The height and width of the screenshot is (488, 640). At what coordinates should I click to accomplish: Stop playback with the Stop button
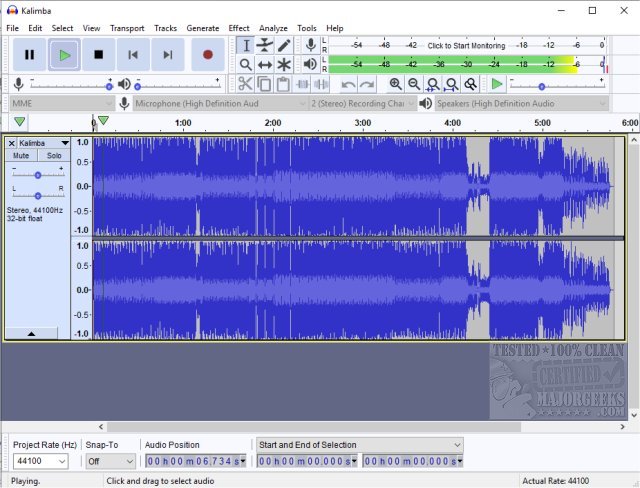(x=98, y=55)
